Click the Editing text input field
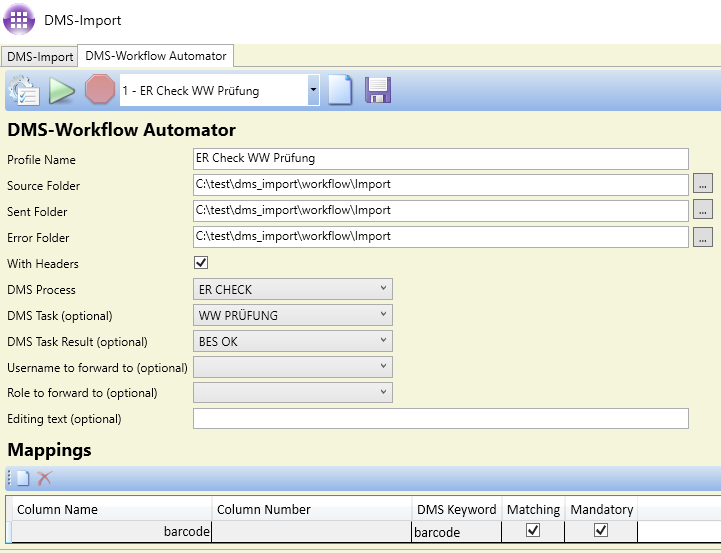The height and width of the screenshot is (553, 721). pos(440,419)
